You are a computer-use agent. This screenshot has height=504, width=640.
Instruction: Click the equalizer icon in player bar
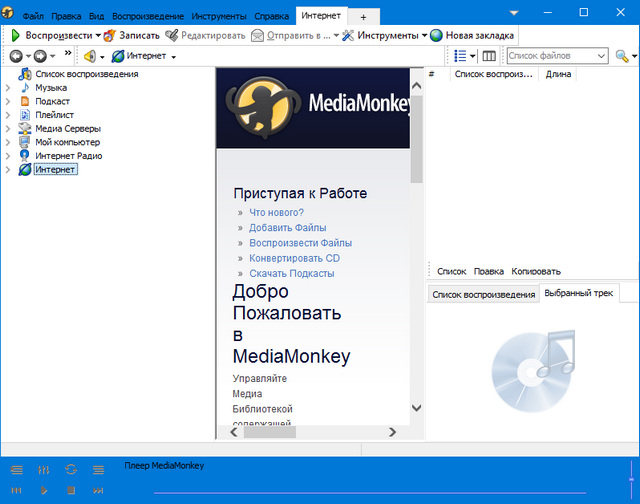43,469
